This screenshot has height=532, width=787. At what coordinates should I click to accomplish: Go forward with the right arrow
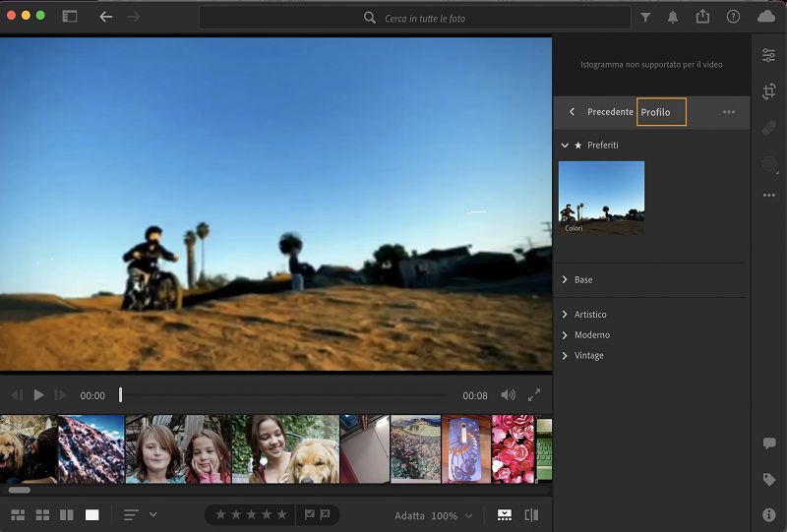[x=134, y=17]
